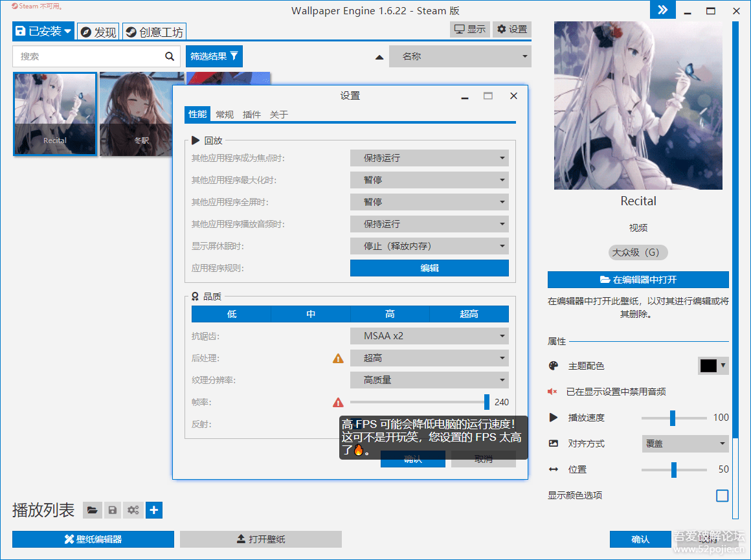This screenshot has height=560, width=751.
Task: Click the playback speed slider
Action: point(674,418)
